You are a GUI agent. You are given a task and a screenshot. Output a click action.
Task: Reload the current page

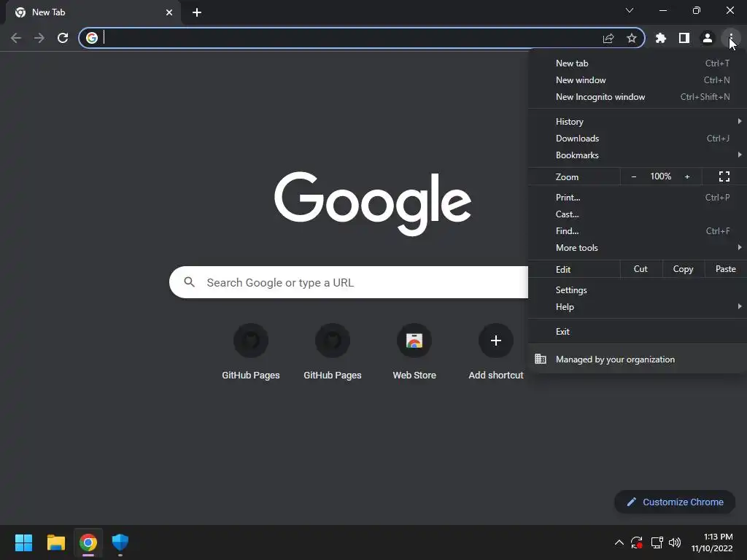(x=63, y=38)
